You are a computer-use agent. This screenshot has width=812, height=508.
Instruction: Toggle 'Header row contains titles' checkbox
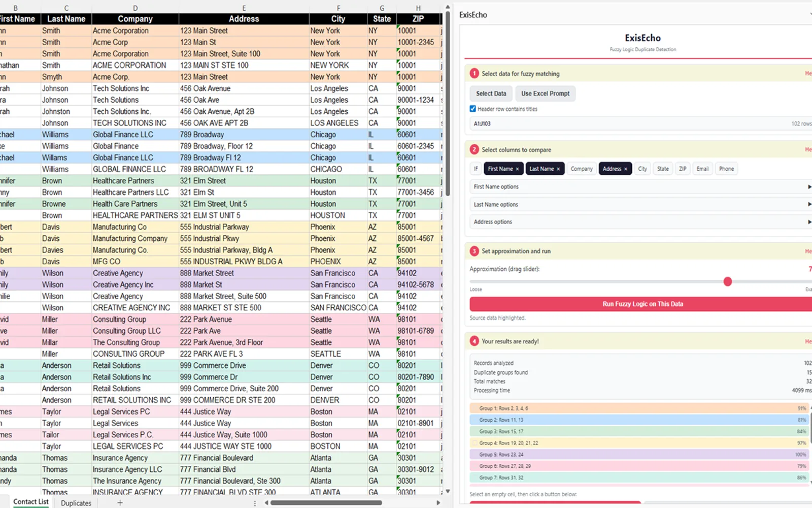473,109
